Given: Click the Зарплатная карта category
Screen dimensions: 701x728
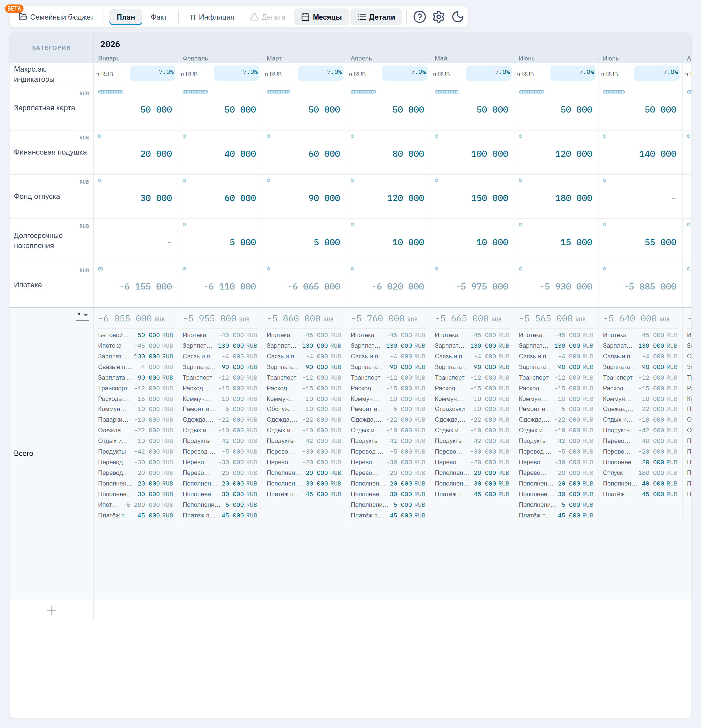Looking at the screenshot, I should [x=45, y=108].
